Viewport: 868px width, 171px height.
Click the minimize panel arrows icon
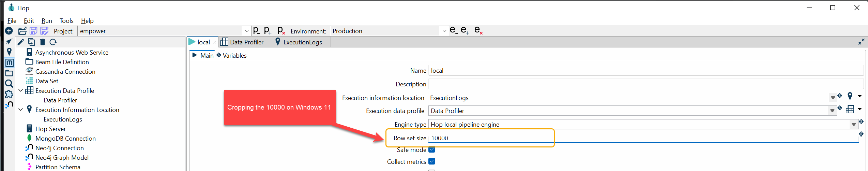[861, 42]
